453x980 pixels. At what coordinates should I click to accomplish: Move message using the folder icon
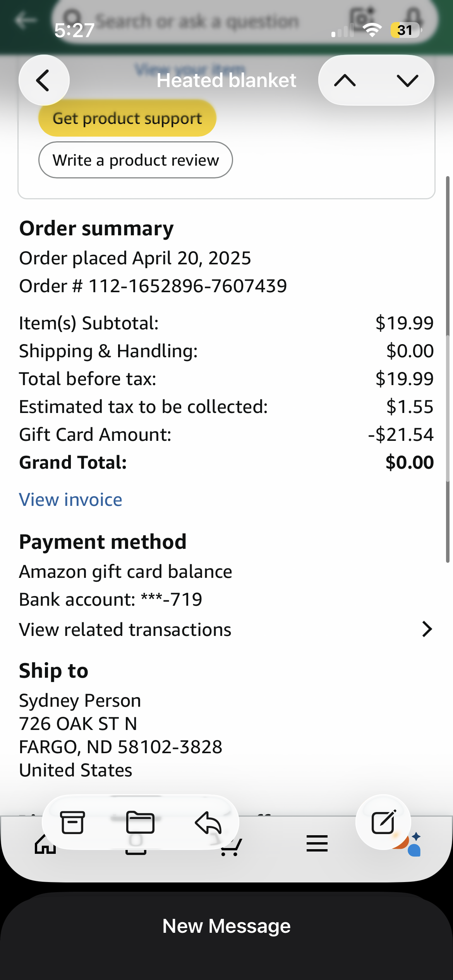[x=140, y=822]
